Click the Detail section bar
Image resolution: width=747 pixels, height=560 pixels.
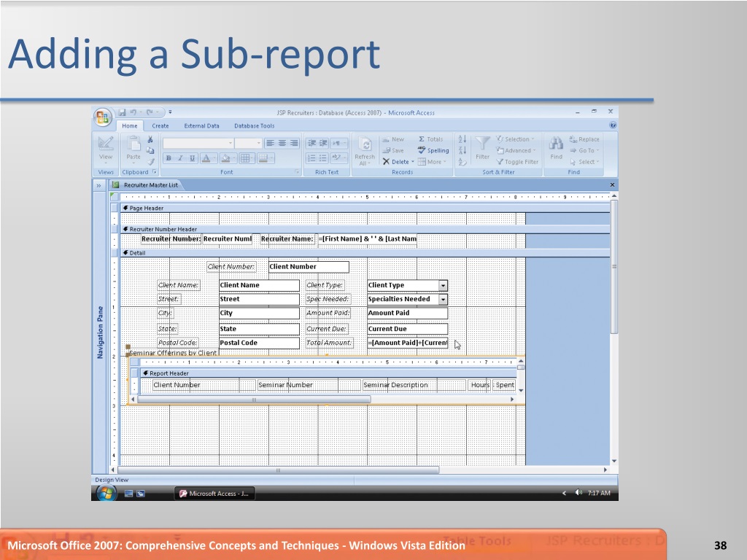(365, 253)
